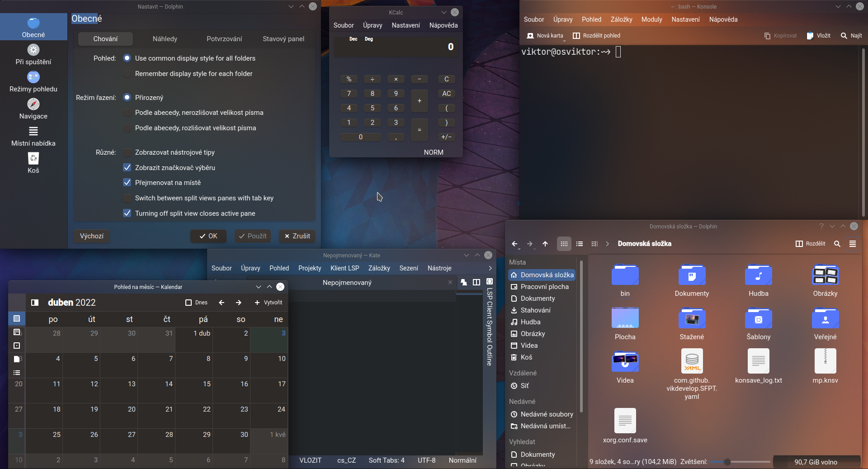
Task: Click Výchozí button in settings dialog
Action: point(92,236)
